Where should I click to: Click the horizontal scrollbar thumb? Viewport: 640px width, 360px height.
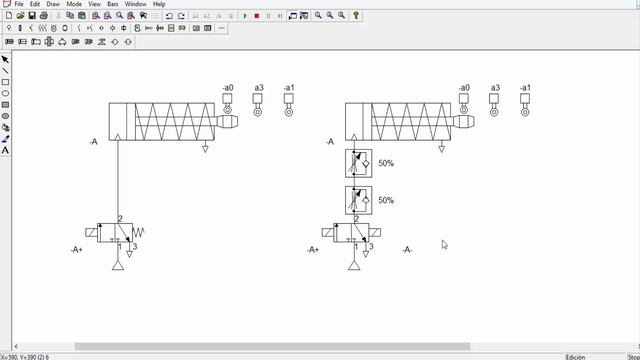click(x=272, y=347)
